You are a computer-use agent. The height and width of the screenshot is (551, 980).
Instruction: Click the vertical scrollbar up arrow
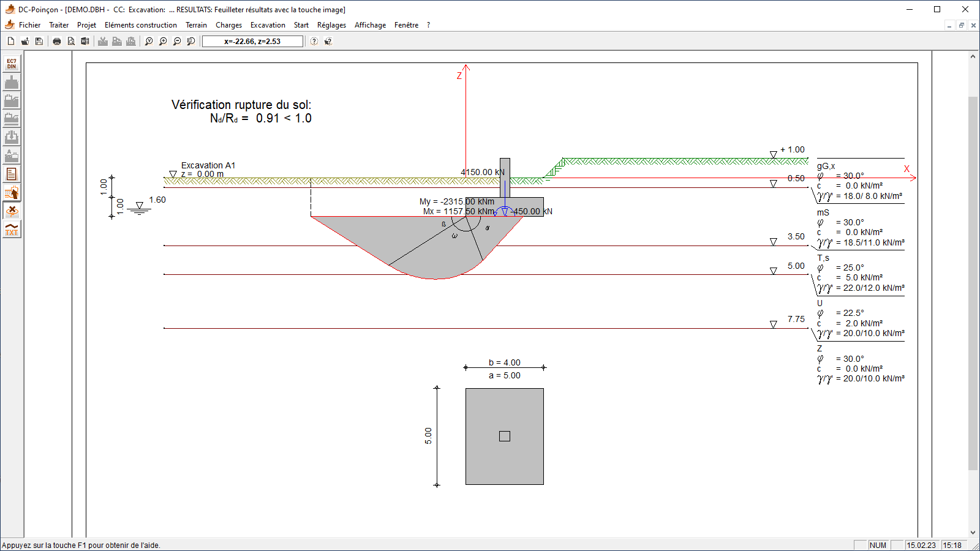pyautogui.click(x=973, y=56)
